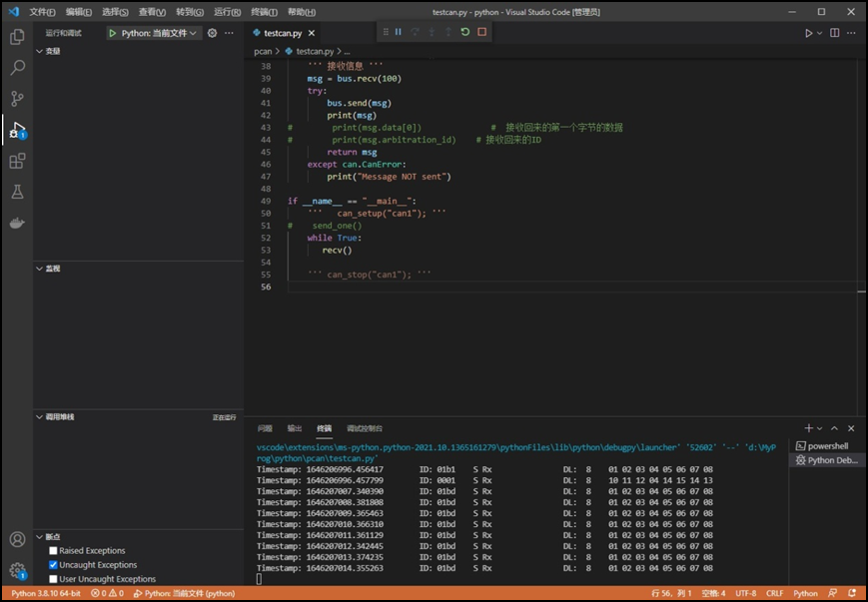This screenshot has height=602, width=868.
Task: Open the feedback icon in status bar
Action: [x=831, y=594]
